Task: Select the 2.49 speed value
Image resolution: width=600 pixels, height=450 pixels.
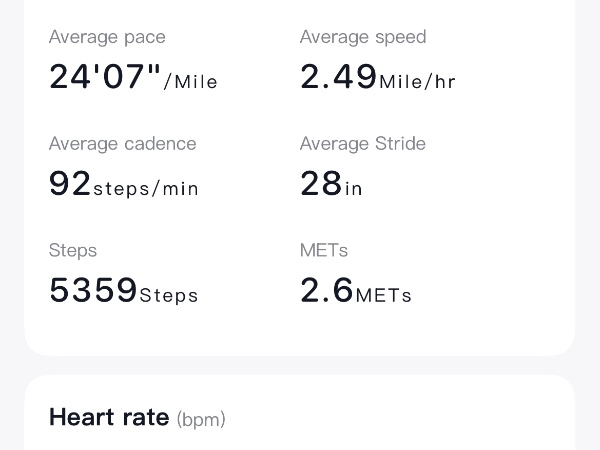Action: tap(338, 77)
